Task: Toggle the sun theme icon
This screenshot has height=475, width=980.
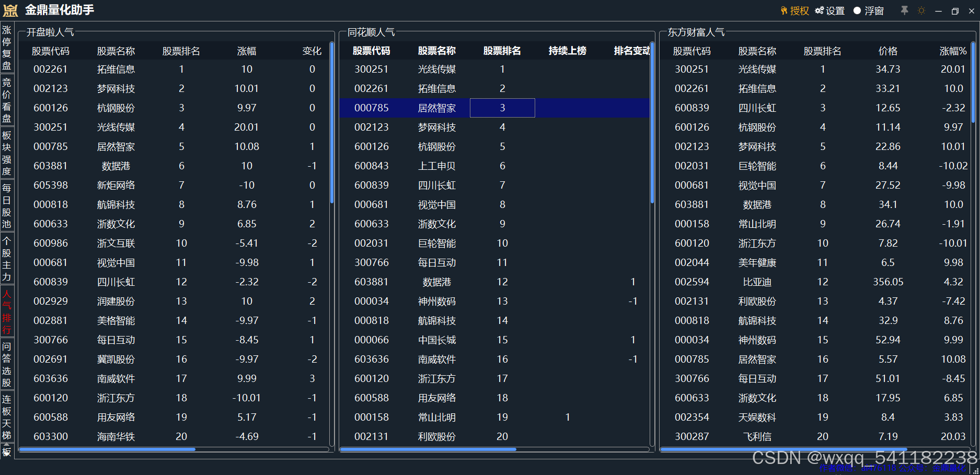Action: coord(921,10)
